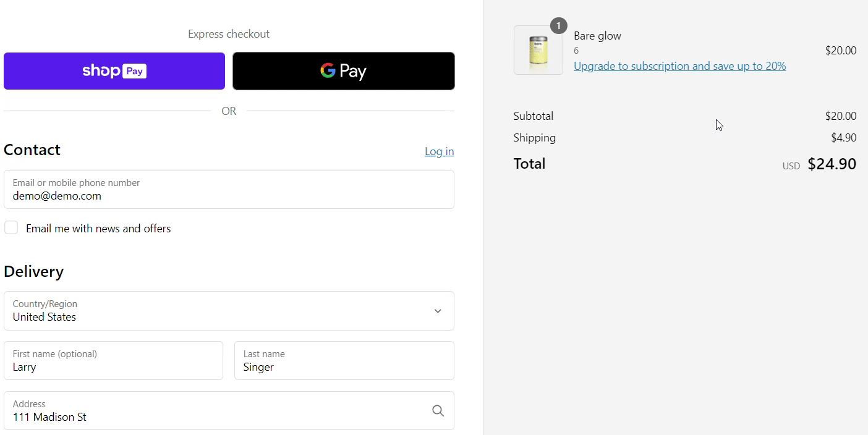The height and width of the screenshot is (435, 868).
Task: Enable the Email me with news and offers checkbox
Action: point(11,227)
